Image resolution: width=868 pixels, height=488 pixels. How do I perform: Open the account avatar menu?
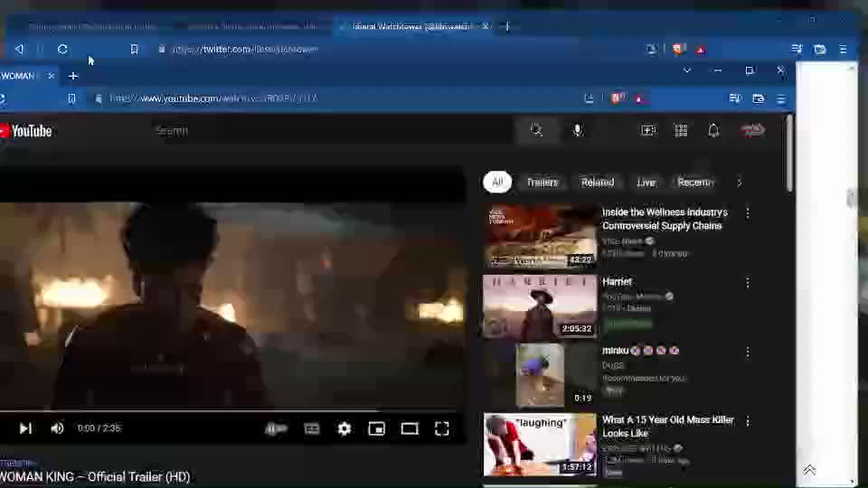pos(752,130)
